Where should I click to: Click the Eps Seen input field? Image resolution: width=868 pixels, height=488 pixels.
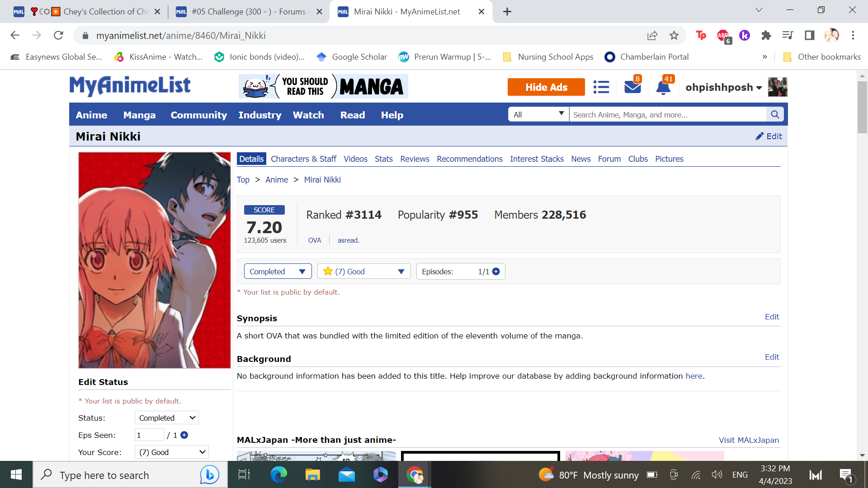149,435
